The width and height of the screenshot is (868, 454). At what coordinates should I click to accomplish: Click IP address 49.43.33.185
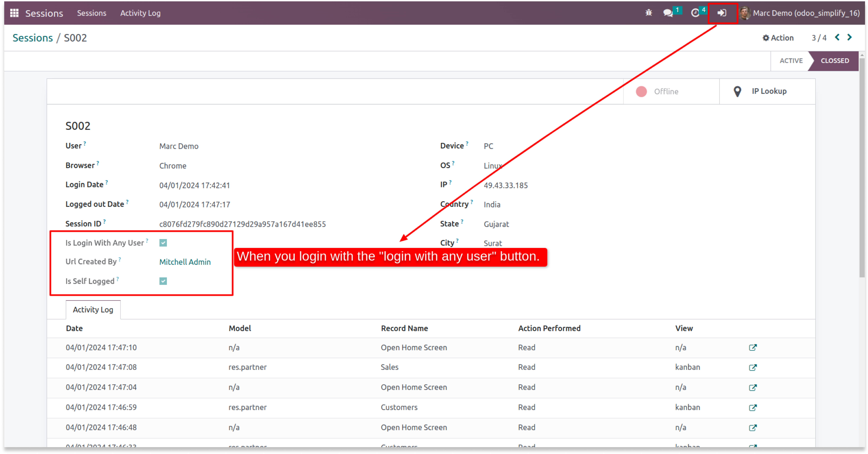(x=505, y=185)
